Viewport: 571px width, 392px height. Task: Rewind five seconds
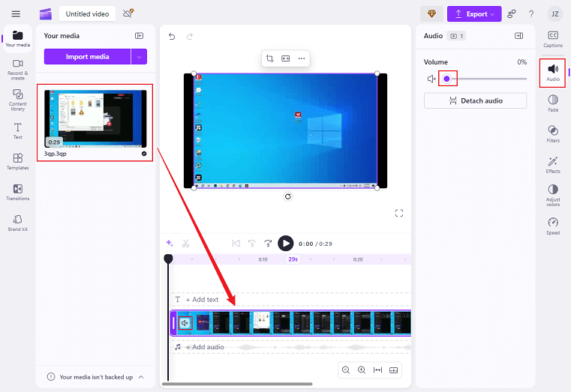click(252, 244)
